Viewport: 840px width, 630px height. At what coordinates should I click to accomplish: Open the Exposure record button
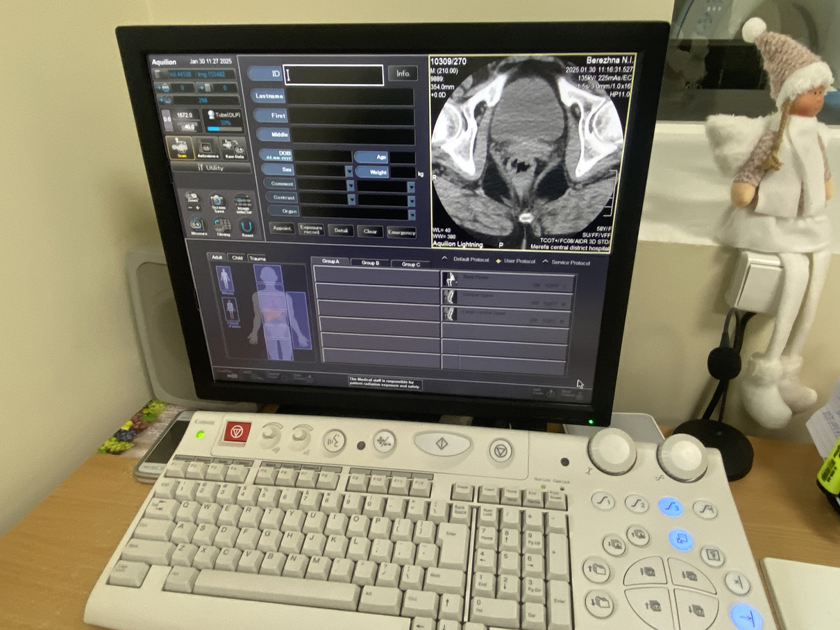(x=311, y=229)
